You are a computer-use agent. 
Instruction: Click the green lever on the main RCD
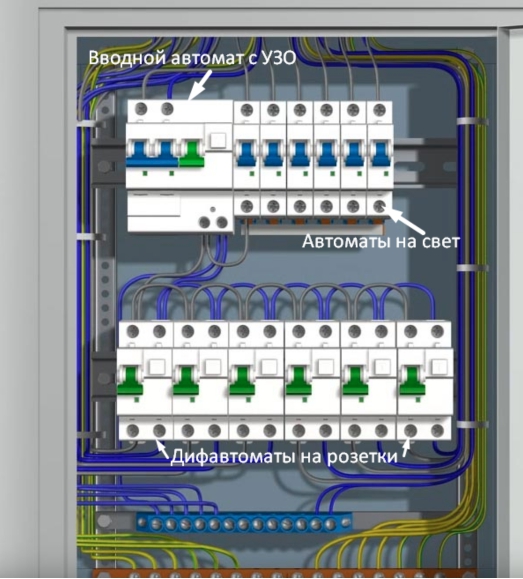[x=191, y=154]
